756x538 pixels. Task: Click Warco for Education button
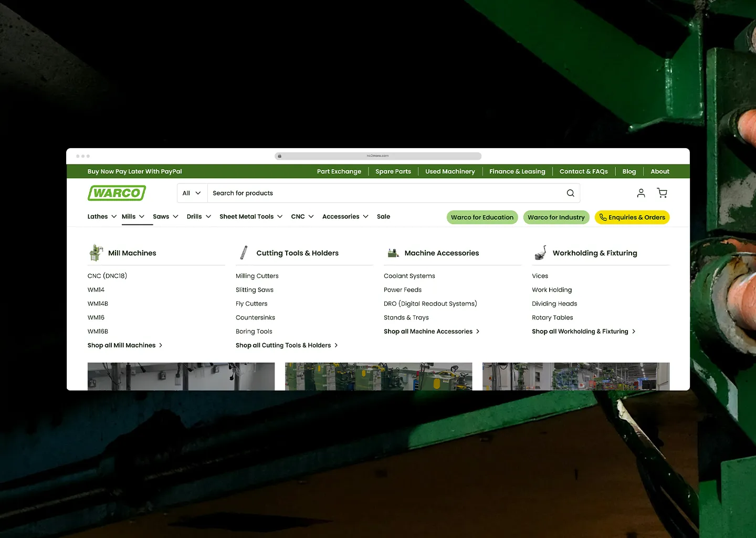coord(482,218)
